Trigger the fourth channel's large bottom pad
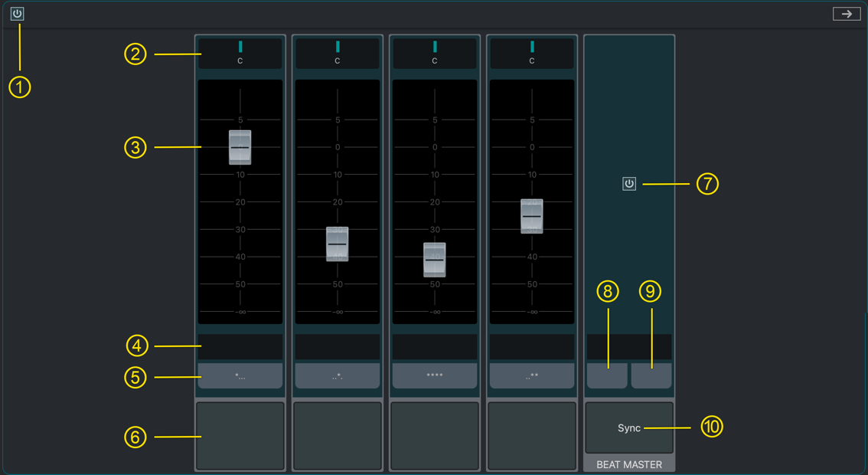Screen dimensions: 868x475 532,435
